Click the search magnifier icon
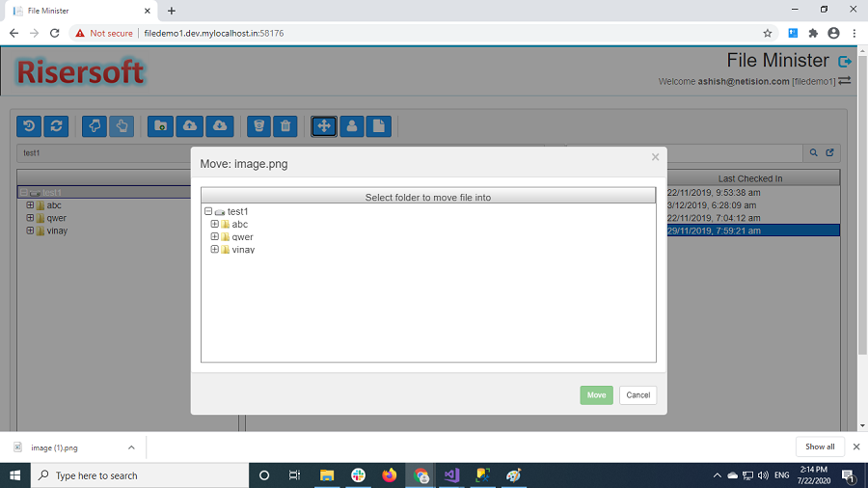868x488 pixels. (x=814, y=152)
